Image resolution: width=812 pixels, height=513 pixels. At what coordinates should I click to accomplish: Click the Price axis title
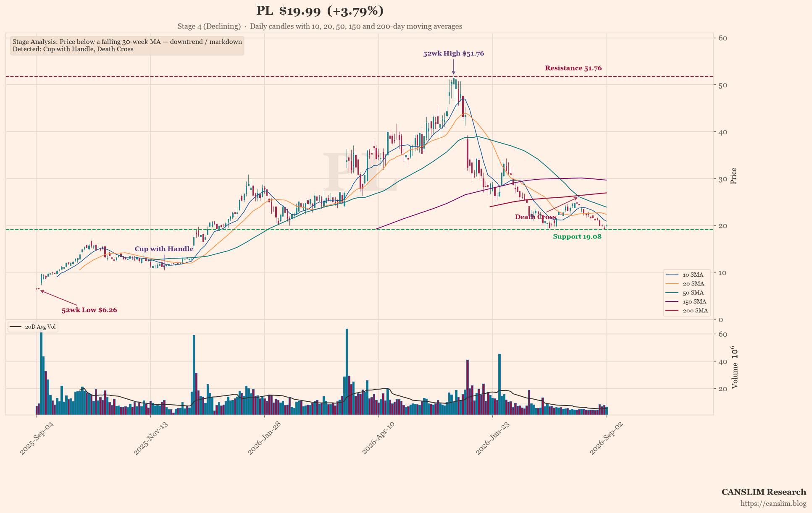[x=734, y=176]
